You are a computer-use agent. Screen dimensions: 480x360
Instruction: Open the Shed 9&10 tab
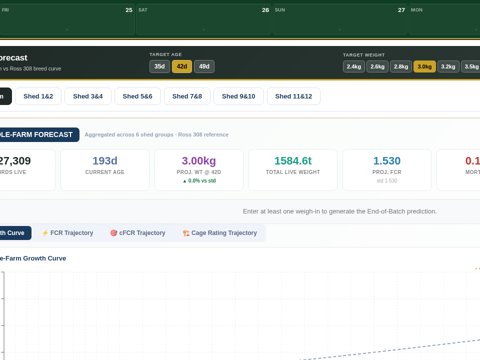(x=239, y=96)
